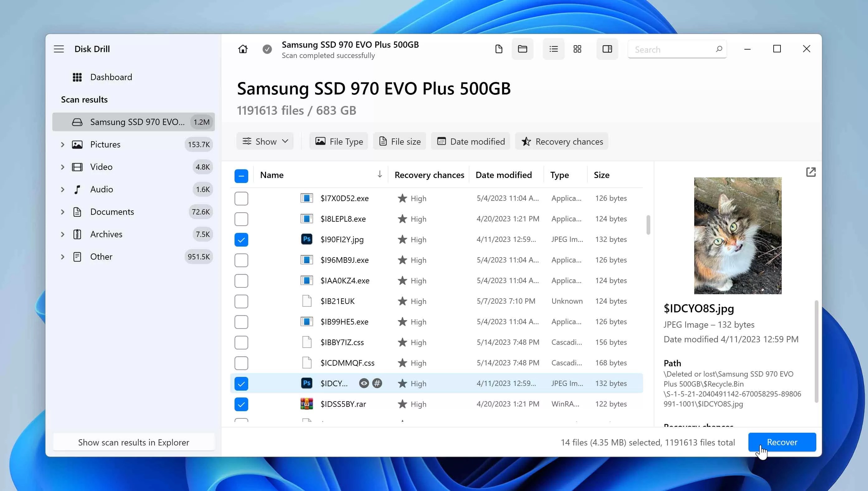Click Show scan results in Explorer
Image resolution: width=868 pixels, height=491 pixels.
[133, 442]
